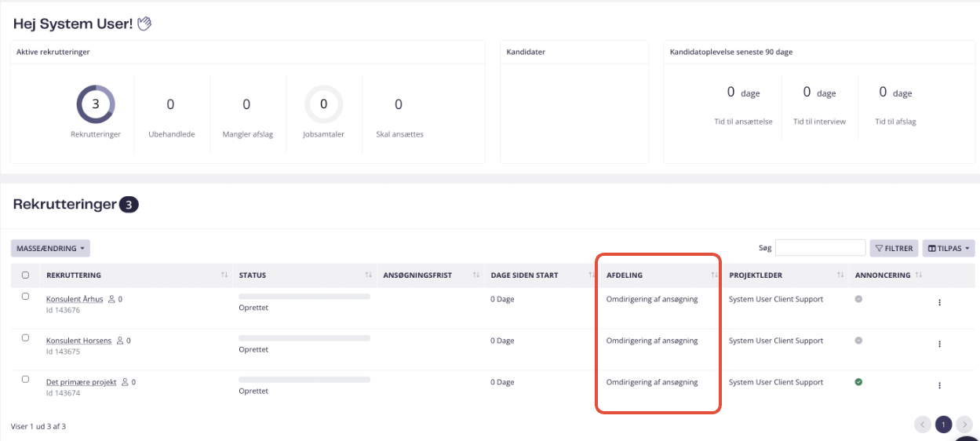
Task: Click progress bar for Konsulent Horsens status
Action: tap(304, 338)
